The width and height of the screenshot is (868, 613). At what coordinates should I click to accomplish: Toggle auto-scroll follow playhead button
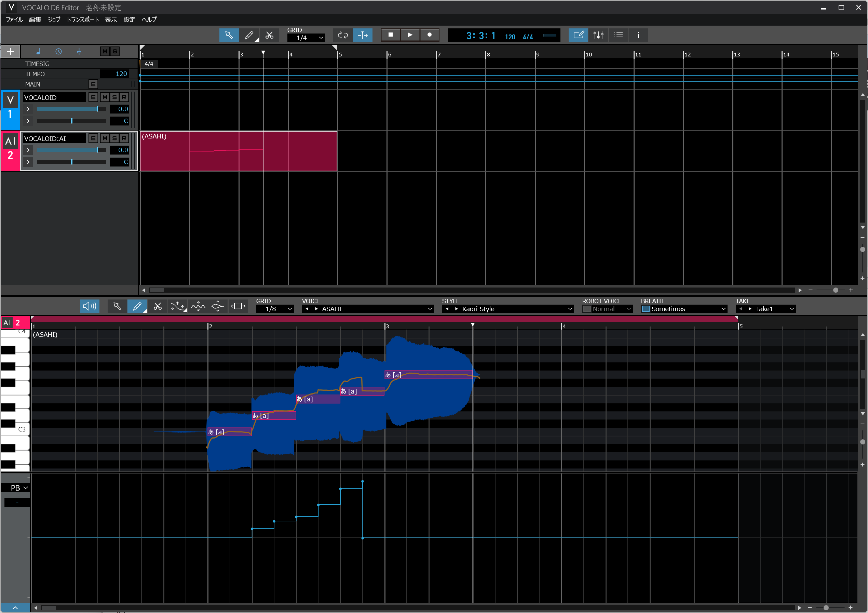point(363,35)
